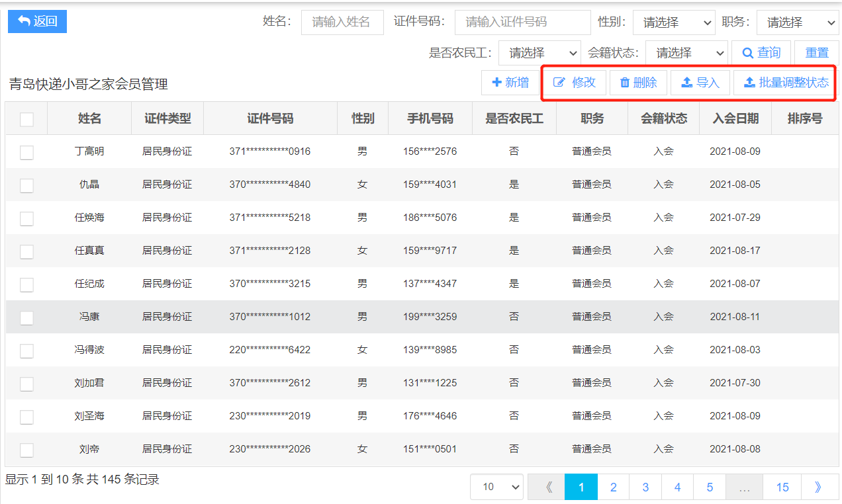The width and height of the screenshot is (842, 504).
Task: Select the checkbox for 冯得波 row
Action: click(26, 351)
